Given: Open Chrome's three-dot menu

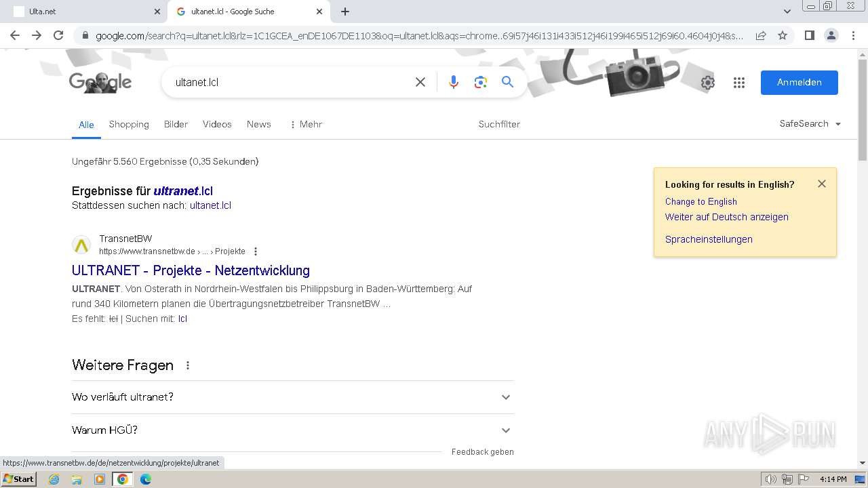Looking at the screenshot, I should tap(853, 35).
